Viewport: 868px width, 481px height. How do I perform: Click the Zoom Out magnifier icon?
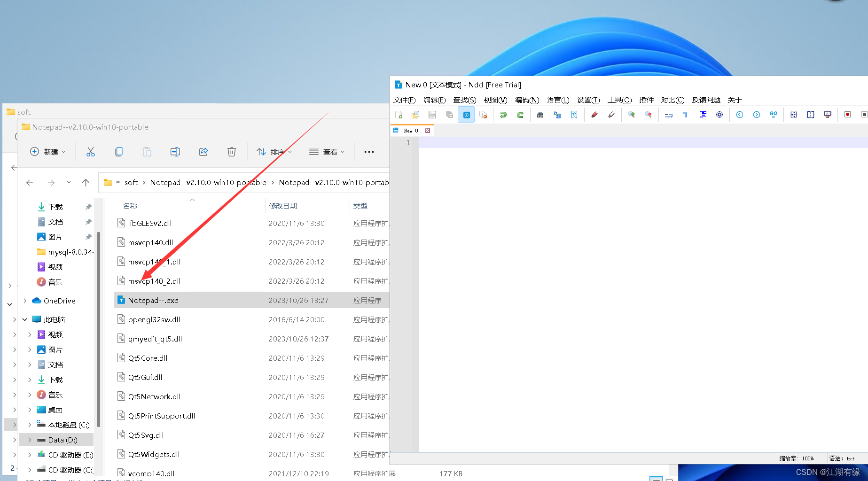[649, 115]
